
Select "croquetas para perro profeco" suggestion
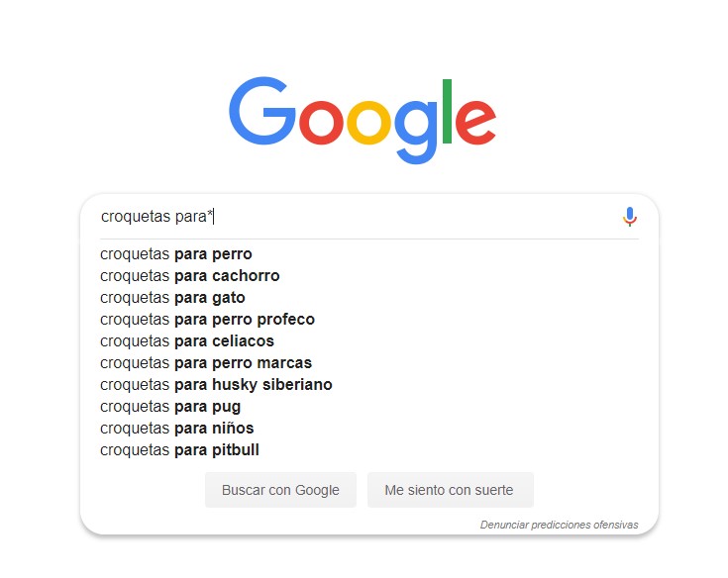[x=207, y=320]
